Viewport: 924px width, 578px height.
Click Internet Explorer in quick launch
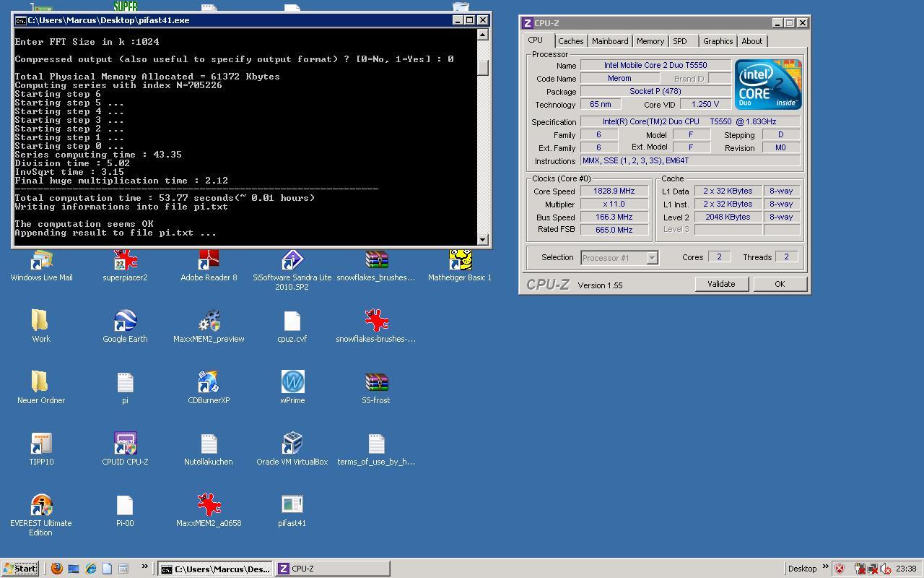(x=91, y=569)
